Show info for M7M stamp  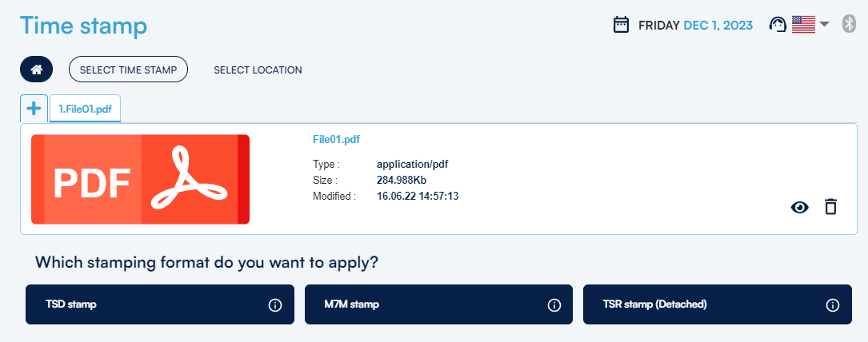[554, 305]
